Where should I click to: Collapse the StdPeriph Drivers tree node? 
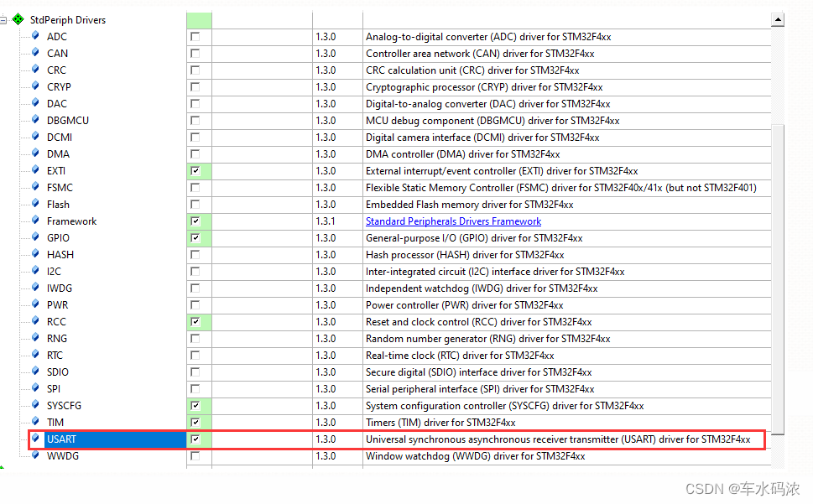[x=3, y=20]
